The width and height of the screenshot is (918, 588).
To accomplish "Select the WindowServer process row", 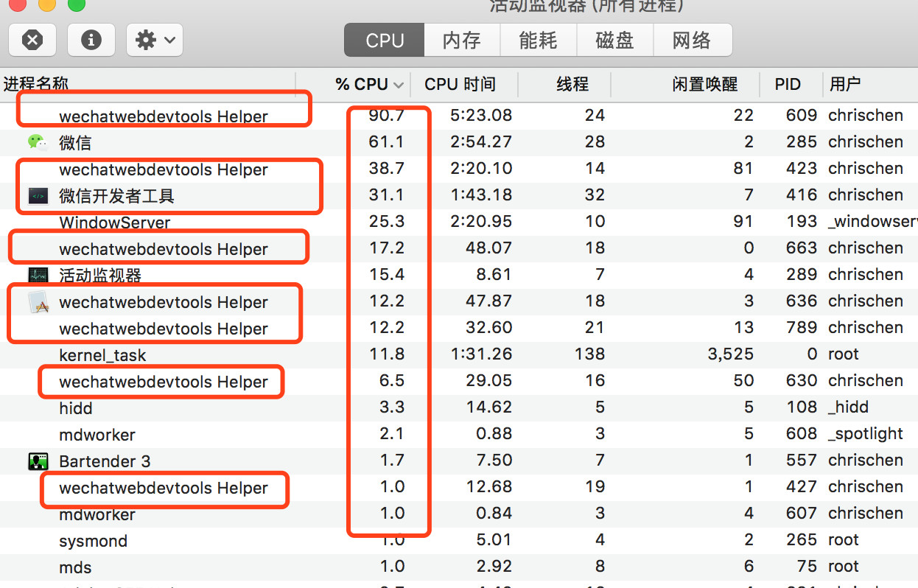I will 459,222.
